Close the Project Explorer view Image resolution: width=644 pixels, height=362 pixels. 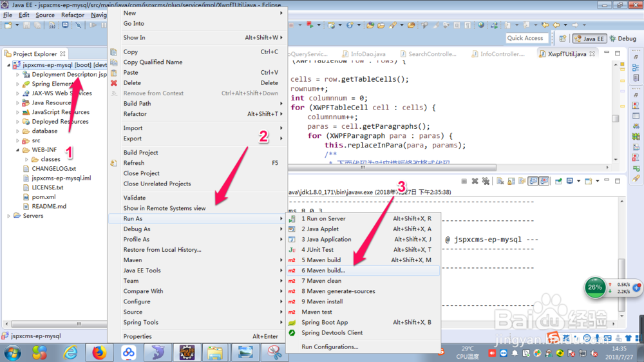(62, 54)
